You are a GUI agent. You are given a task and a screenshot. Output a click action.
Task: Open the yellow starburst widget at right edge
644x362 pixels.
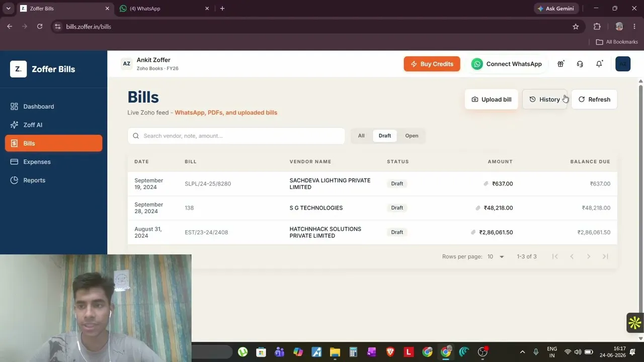[635, 323]
